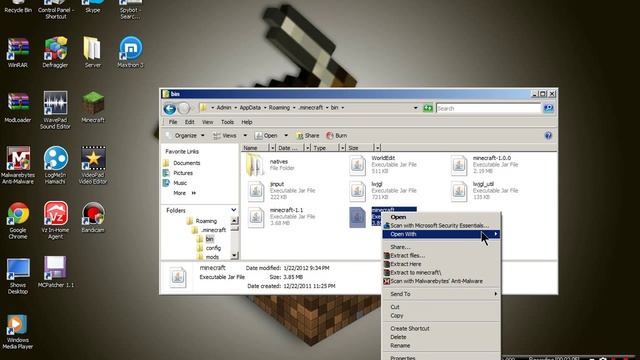Viewport: 640px width, 360px height.
Task: Open the Name column filter arrow
Action: click(273, 148)
